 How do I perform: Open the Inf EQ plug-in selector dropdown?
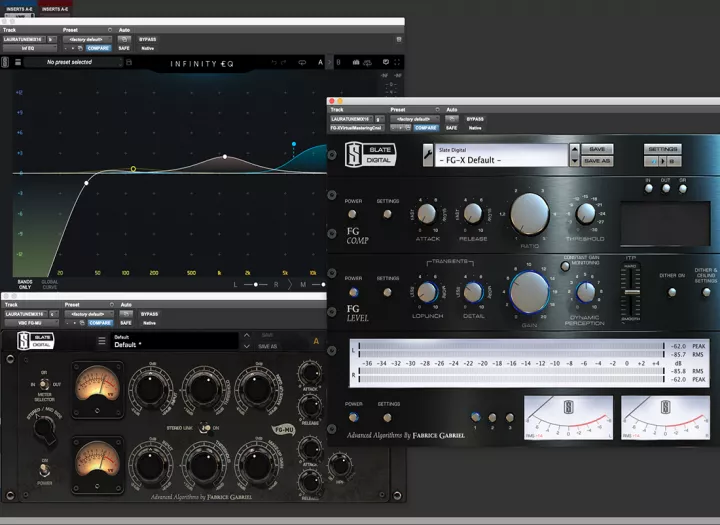coord(30,48)
